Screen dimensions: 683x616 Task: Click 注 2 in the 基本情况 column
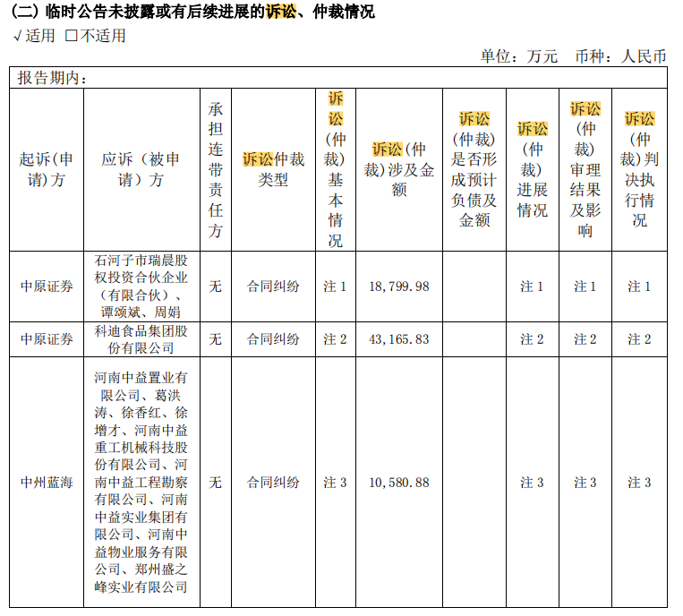[335, 339]
